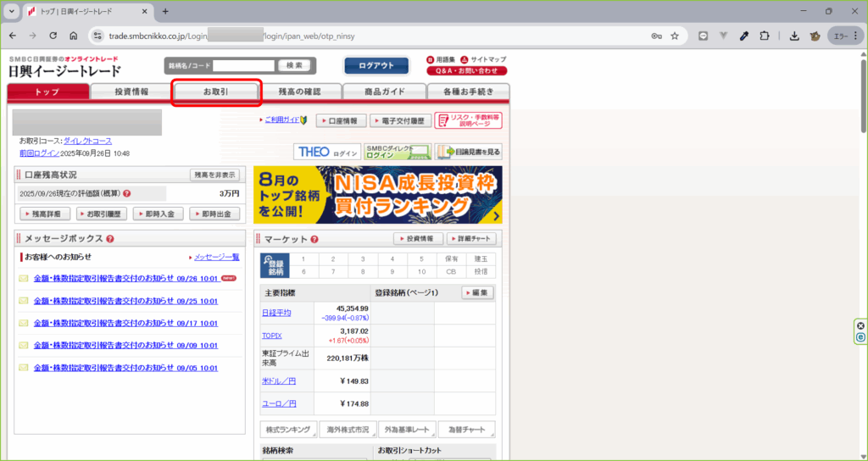
Task: Click help icon next to メッセージボックス
Action: point(110,239)
